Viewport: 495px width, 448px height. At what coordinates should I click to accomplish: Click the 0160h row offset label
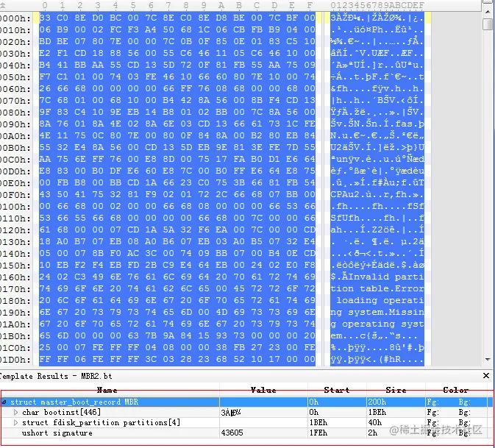coord(15,277)
